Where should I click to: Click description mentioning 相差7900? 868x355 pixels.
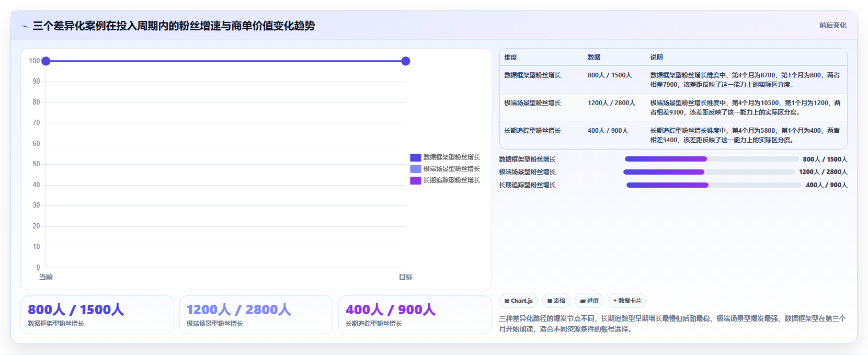coord(745,80)
